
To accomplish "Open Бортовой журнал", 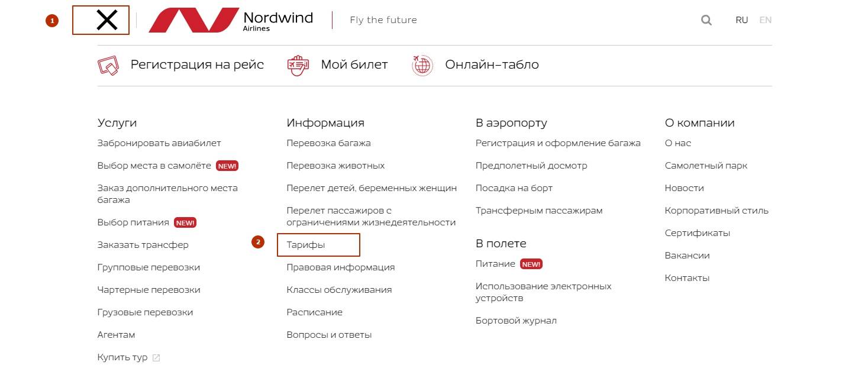I will click(x=516, y=321).
